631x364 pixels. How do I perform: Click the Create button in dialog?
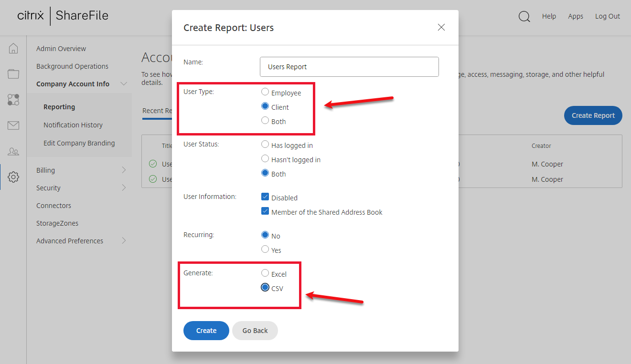point(206,331)
